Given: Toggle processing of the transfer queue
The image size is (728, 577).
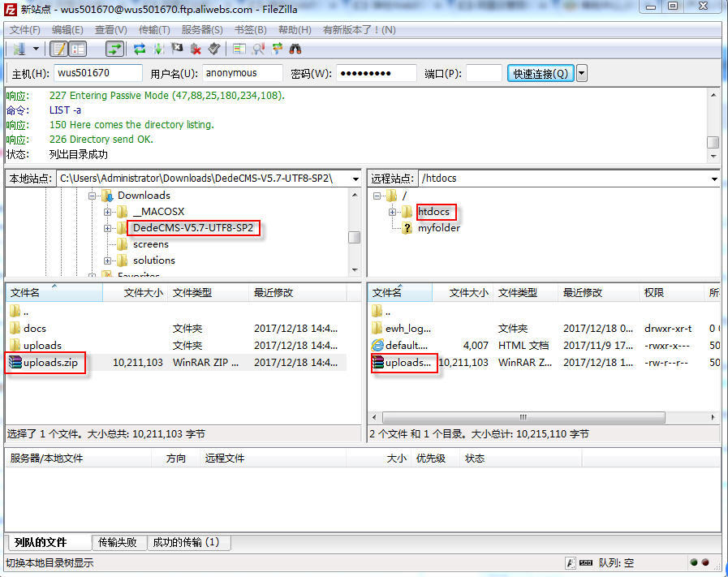Looking at the screenshot, I should pos(159,49).
